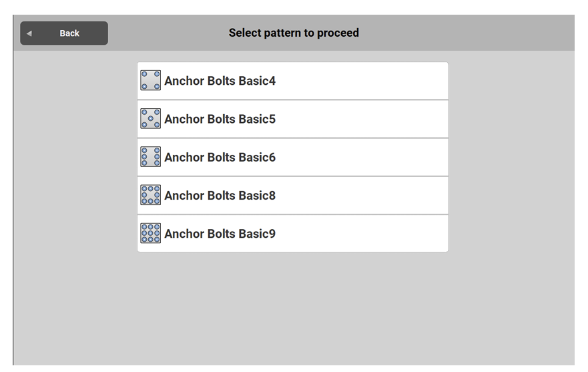Click the left arrow inside Back button

coord(29,33)
